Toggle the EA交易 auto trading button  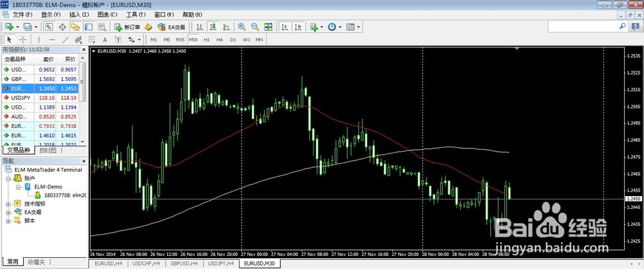tap(172, 27)
